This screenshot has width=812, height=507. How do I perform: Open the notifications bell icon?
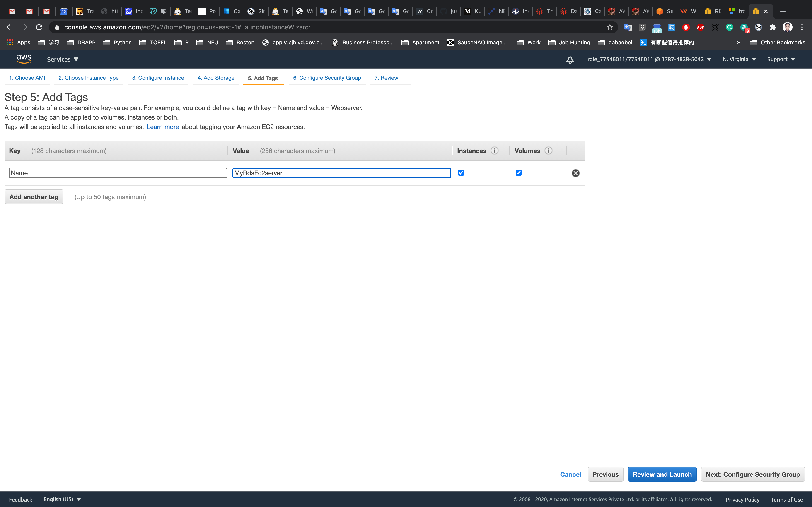570,60
